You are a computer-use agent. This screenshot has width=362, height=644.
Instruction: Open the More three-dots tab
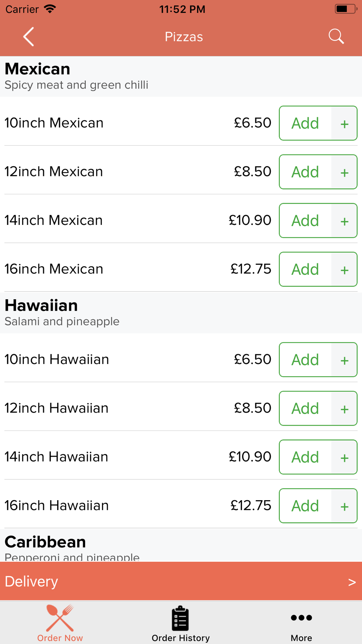coord(301,623)
